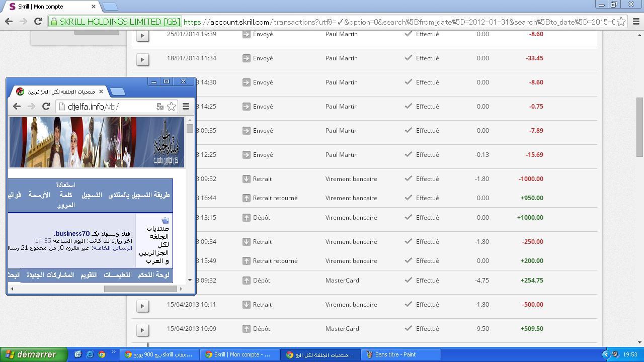
Task: Click the bookmark star in the Skrill address bar
Action: pyautogui.click(x=621, y=22)
